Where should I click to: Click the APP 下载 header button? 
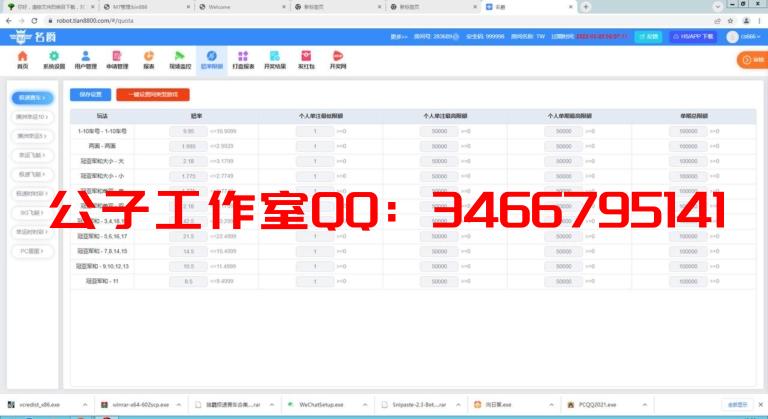coord(693,37)
